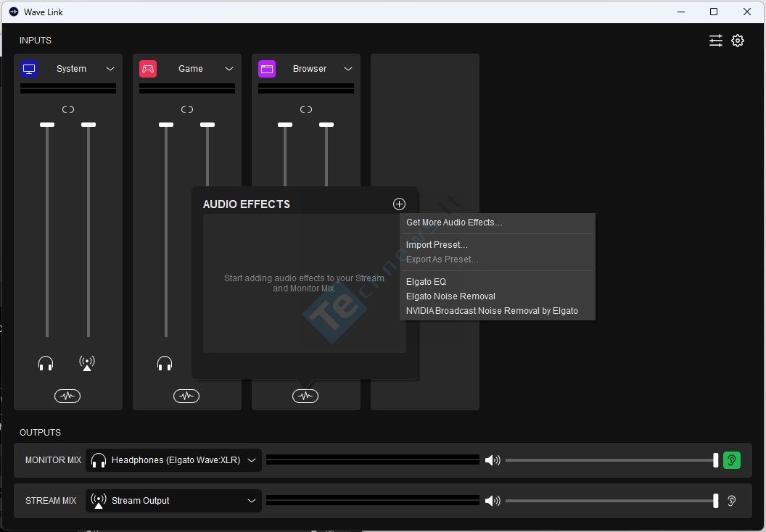
Task: Click the AUDIO EFFECTS heading
Action: [x=246, y=204]
